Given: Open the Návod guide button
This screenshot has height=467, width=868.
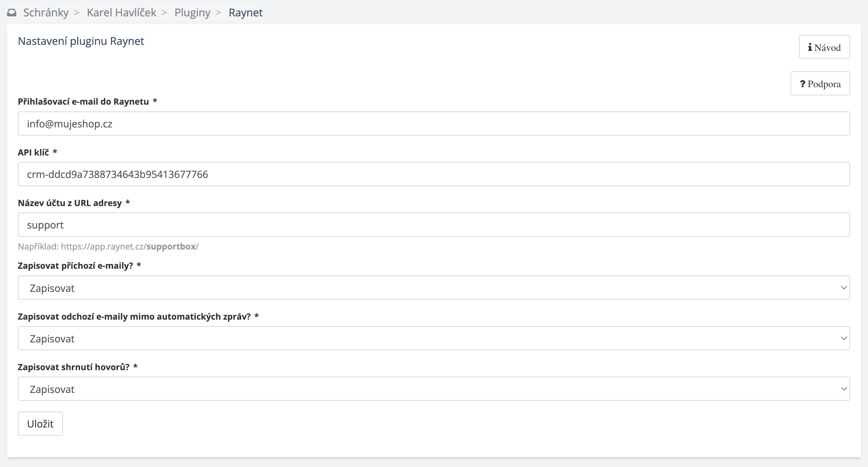Looking at the screenshot, I should coord(824,47).
